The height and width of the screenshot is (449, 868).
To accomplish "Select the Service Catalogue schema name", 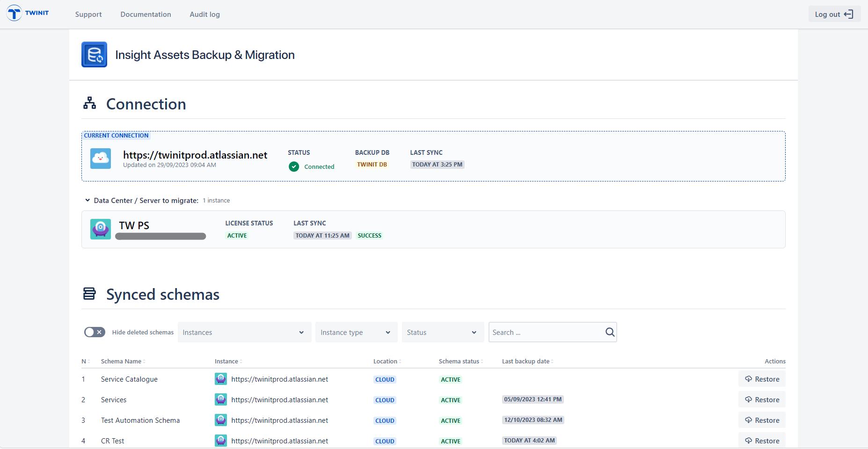I will coord(129,379).
